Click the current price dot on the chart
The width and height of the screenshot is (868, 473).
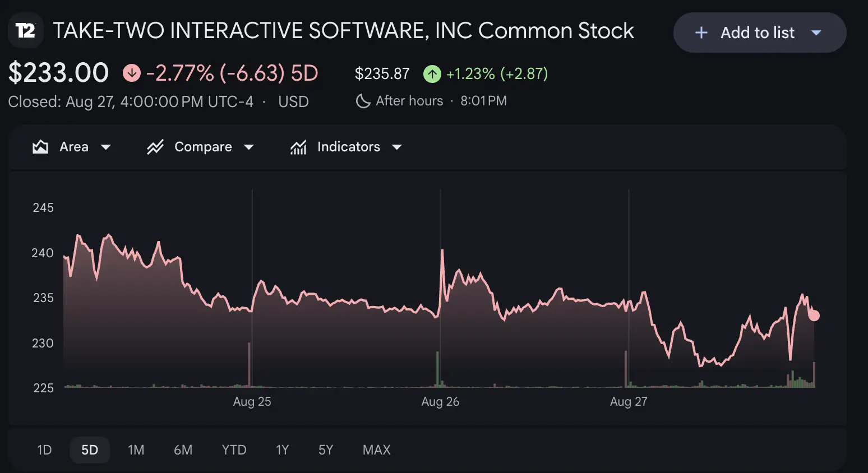click(x=814, y=316)
